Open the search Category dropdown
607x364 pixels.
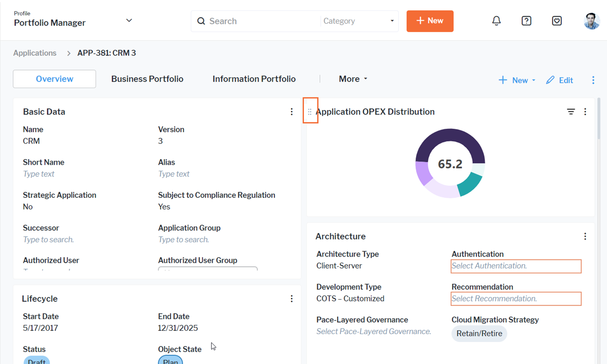(x=358, y=21)
